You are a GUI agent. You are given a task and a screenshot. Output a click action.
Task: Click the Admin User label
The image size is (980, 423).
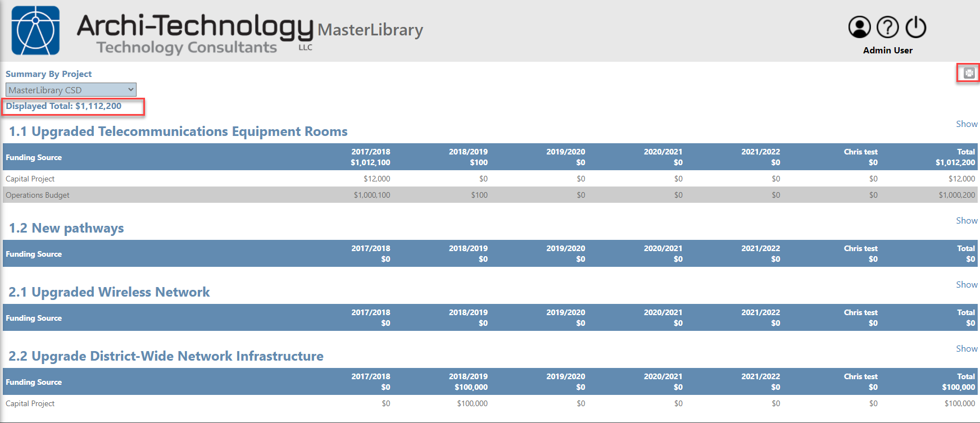point(887,51)
